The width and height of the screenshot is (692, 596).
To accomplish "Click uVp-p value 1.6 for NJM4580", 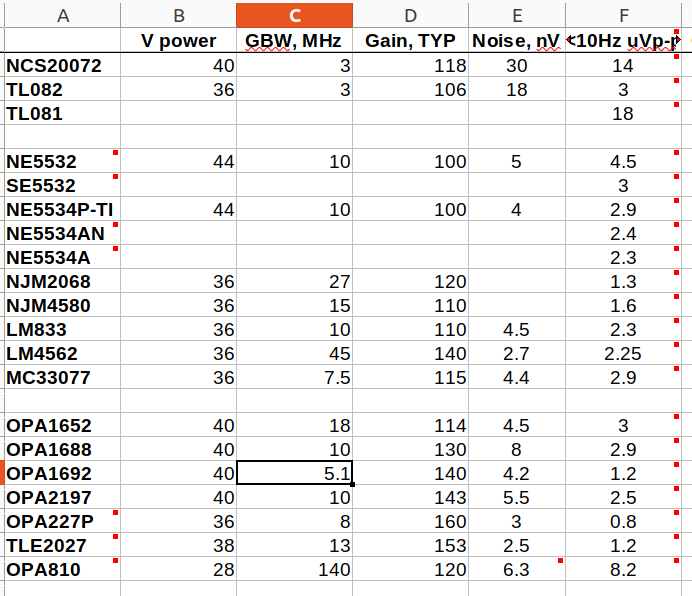I will click(623, 305).
